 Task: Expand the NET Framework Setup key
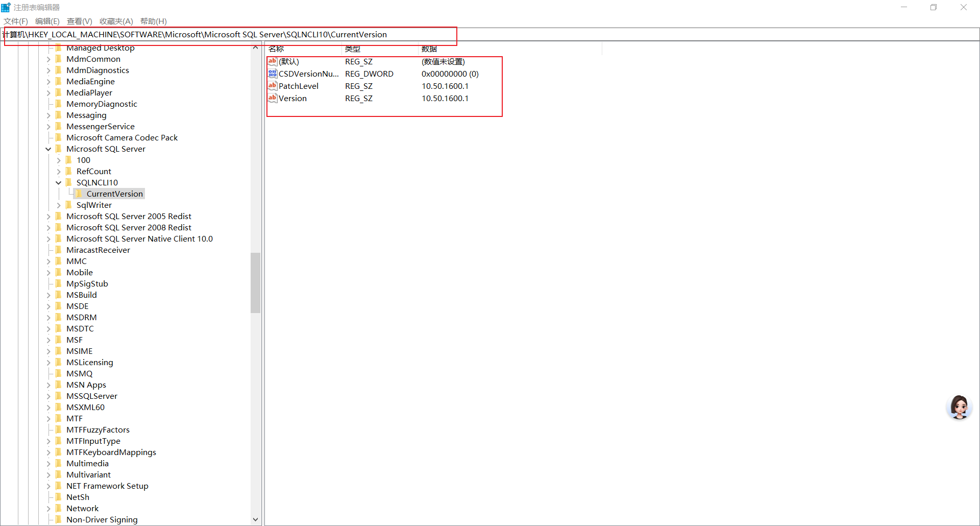[48, 486]
